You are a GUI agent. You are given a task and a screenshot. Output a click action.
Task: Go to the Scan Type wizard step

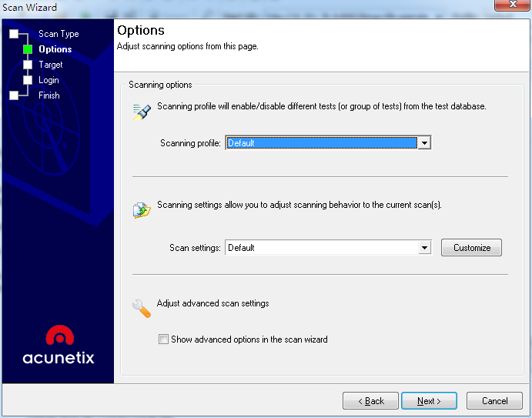(59, 34)
